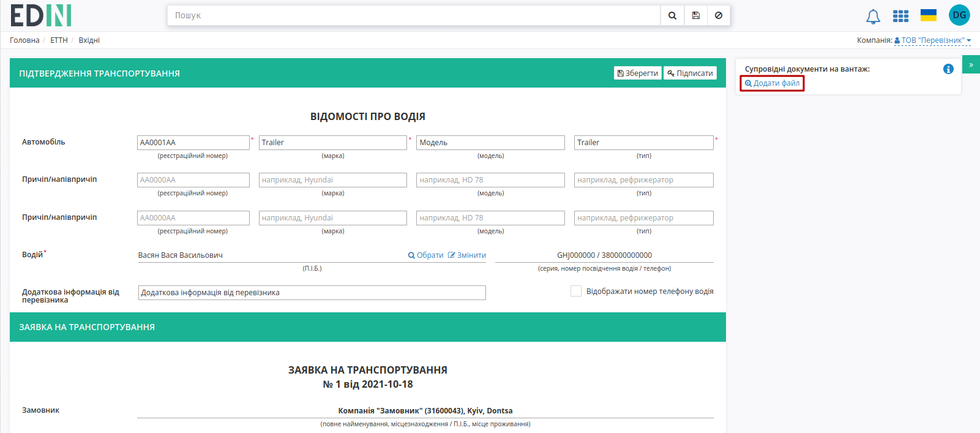Open the ЕТТН breadcrumb
Image resolution: width=980 pixels, height=433 pixels.
59,40
